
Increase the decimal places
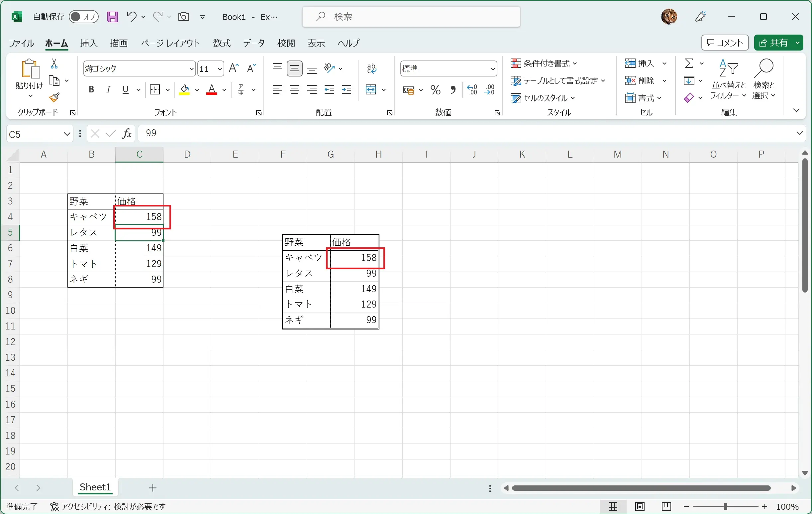click(x=472, y=90)
